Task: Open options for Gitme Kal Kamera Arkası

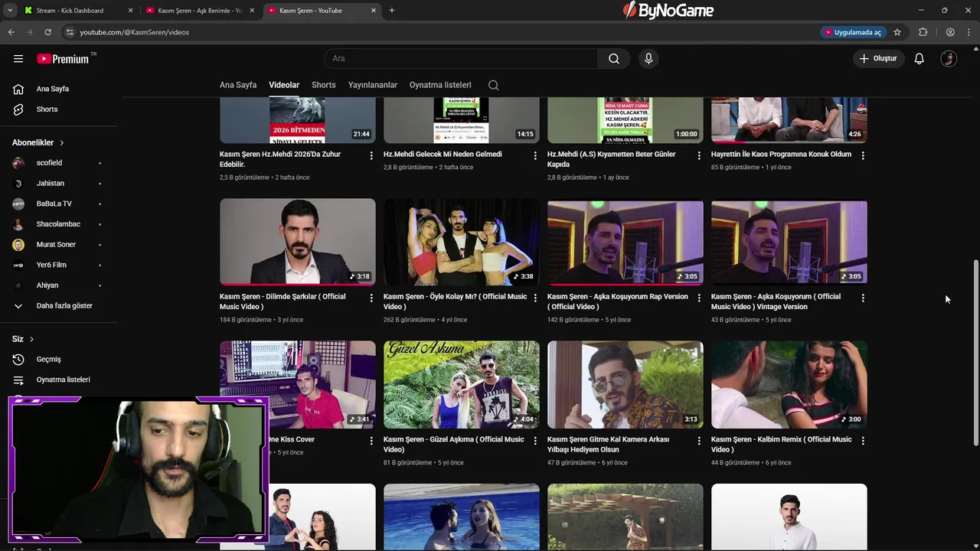Action: (699, 441)
